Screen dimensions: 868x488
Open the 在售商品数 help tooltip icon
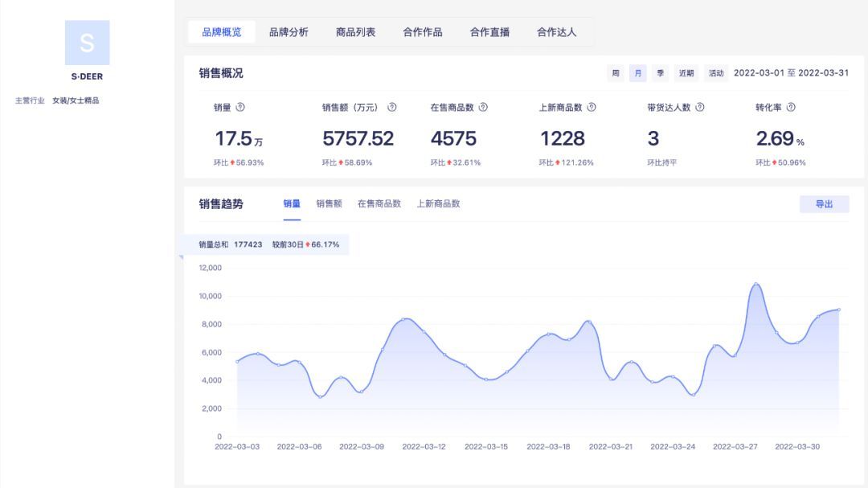tap(482, 105)
